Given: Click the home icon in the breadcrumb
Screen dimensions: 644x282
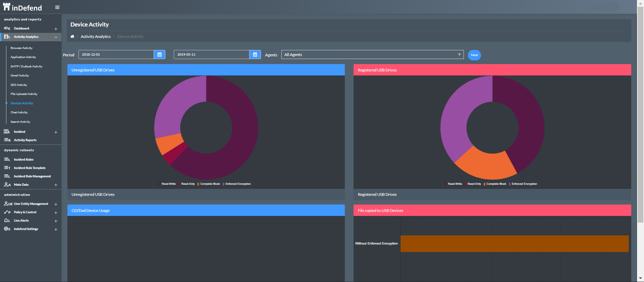Looking at the screenshot, I should (72, 37).
